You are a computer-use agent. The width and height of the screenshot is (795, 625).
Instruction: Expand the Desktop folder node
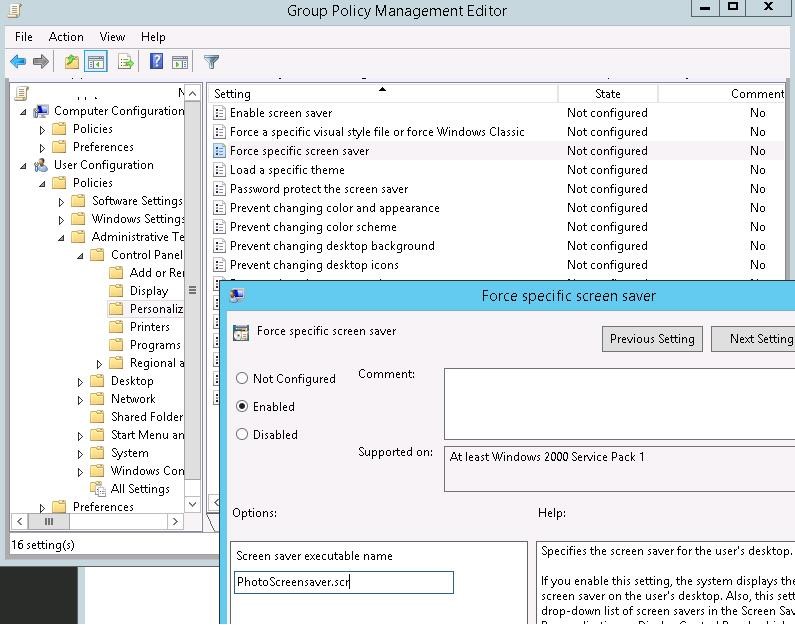coord(81,381)
